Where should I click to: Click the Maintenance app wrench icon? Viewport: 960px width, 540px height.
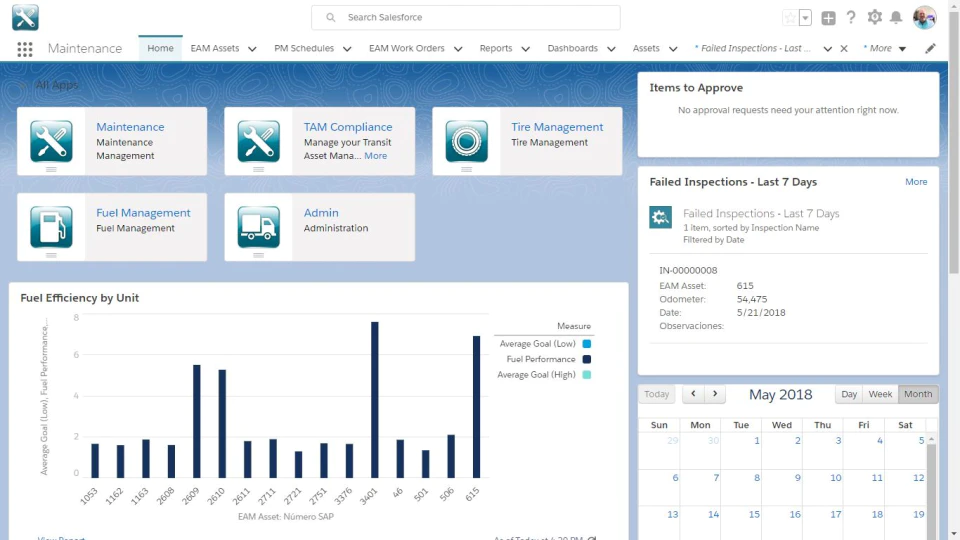(51, 141)
